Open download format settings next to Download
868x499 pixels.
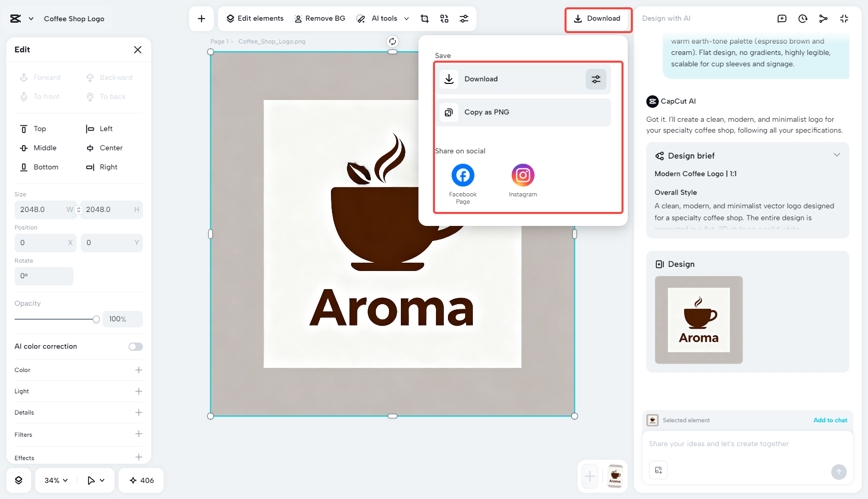point(596,79)
